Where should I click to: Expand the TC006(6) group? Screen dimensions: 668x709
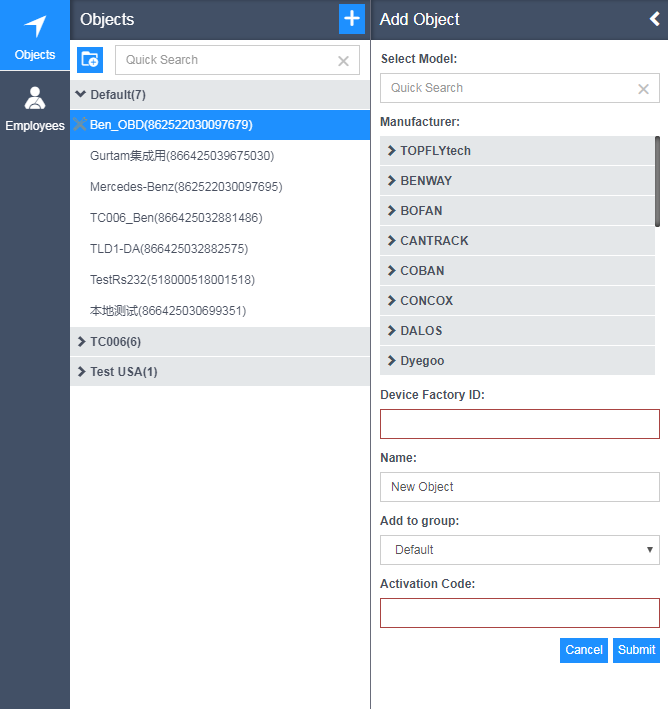pyautogui.click(x=220, y=341)
